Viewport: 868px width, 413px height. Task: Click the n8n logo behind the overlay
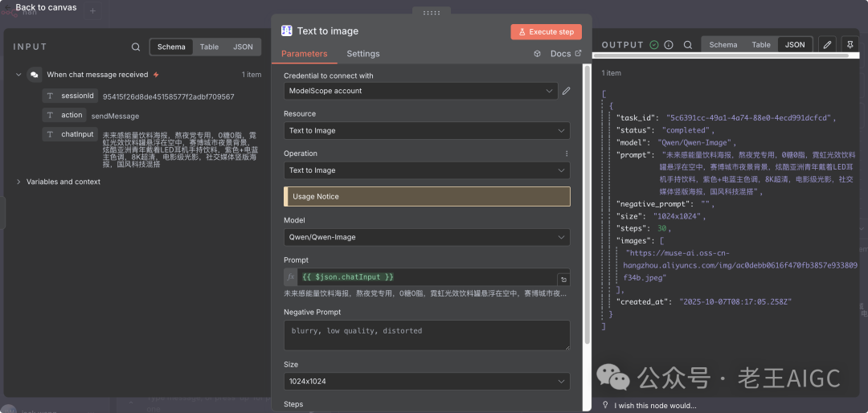(x=8, y=13)
